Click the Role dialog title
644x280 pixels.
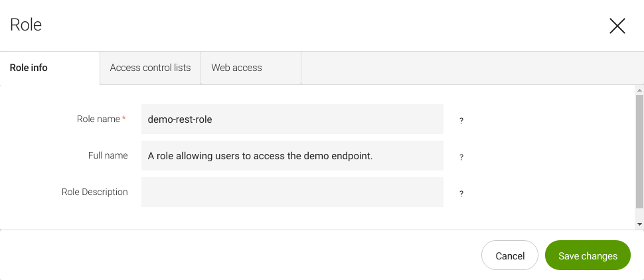click(x=26, y=25)
